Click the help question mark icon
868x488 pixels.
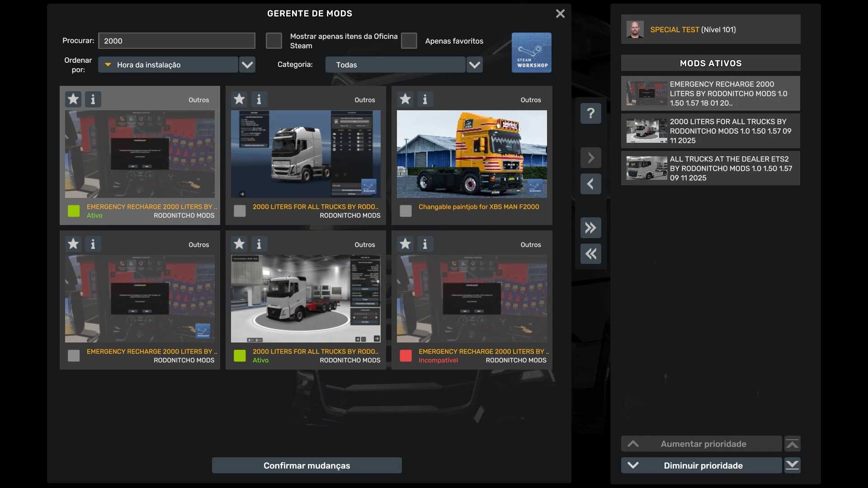coord(590,113)
